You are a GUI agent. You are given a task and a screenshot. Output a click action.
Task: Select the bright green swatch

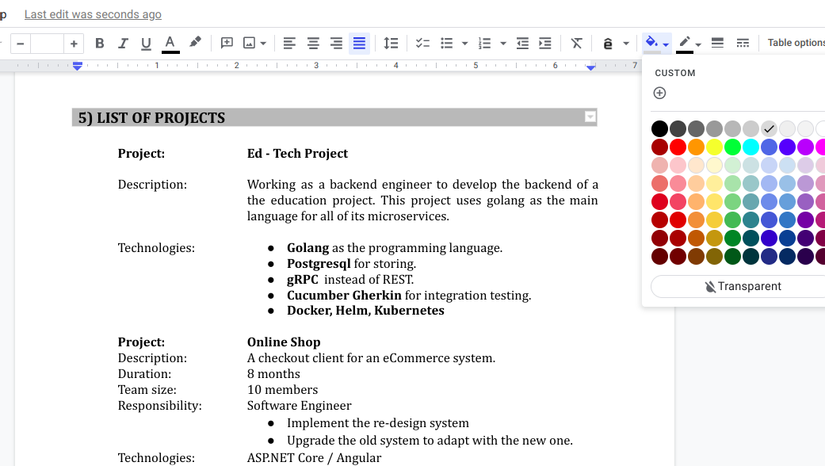(732, 147)
